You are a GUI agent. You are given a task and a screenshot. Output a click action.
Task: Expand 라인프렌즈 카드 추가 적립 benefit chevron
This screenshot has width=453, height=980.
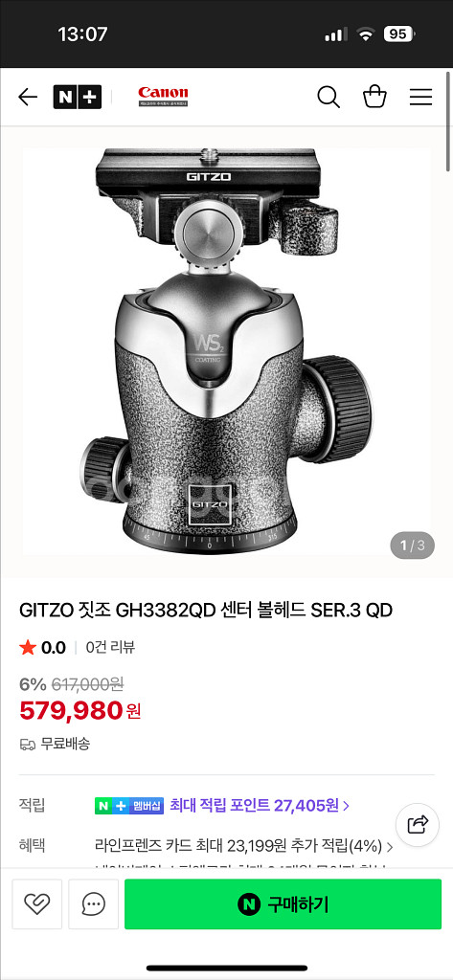[x=390, y=847]
